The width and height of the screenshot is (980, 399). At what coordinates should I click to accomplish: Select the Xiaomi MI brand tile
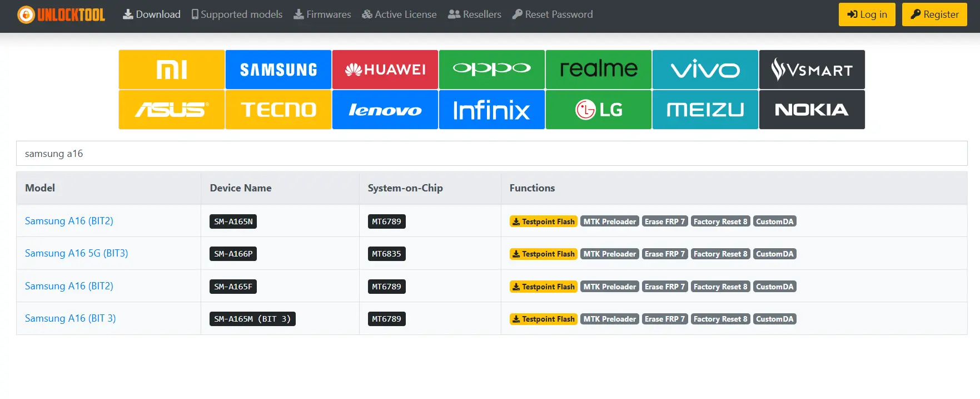point(172,70)
